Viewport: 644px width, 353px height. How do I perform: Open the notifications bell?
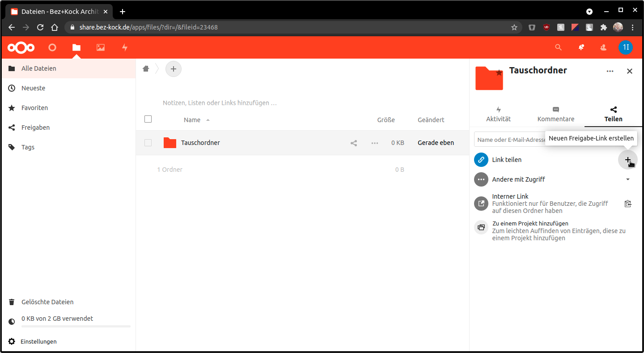(x=581, y=47)
